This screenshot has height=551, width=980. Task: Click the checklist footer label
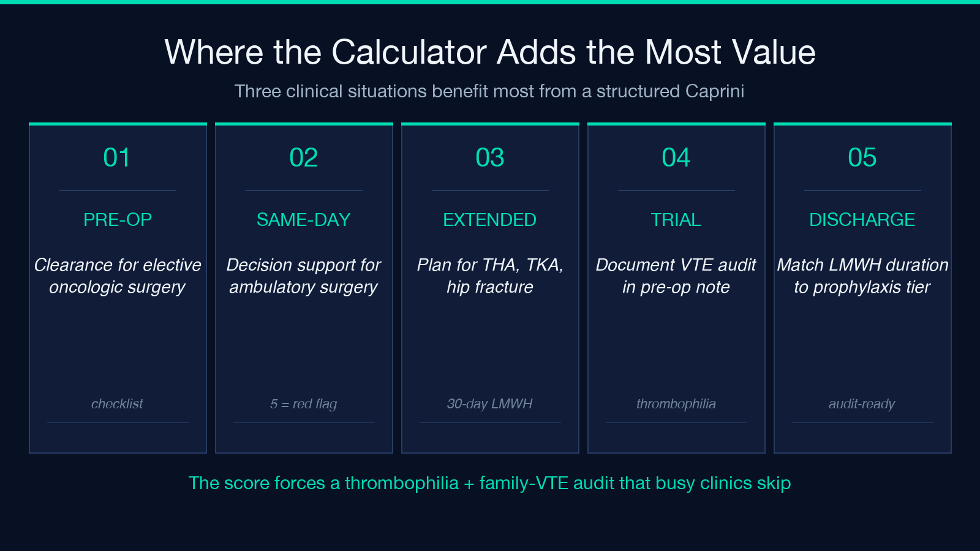click(x=117, y=404)
